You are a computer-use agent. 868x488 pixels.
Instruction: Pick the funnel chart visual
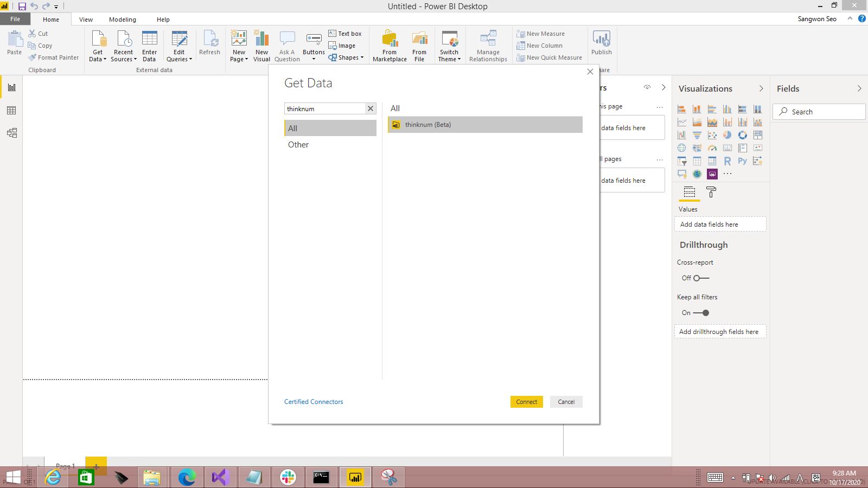697,135
